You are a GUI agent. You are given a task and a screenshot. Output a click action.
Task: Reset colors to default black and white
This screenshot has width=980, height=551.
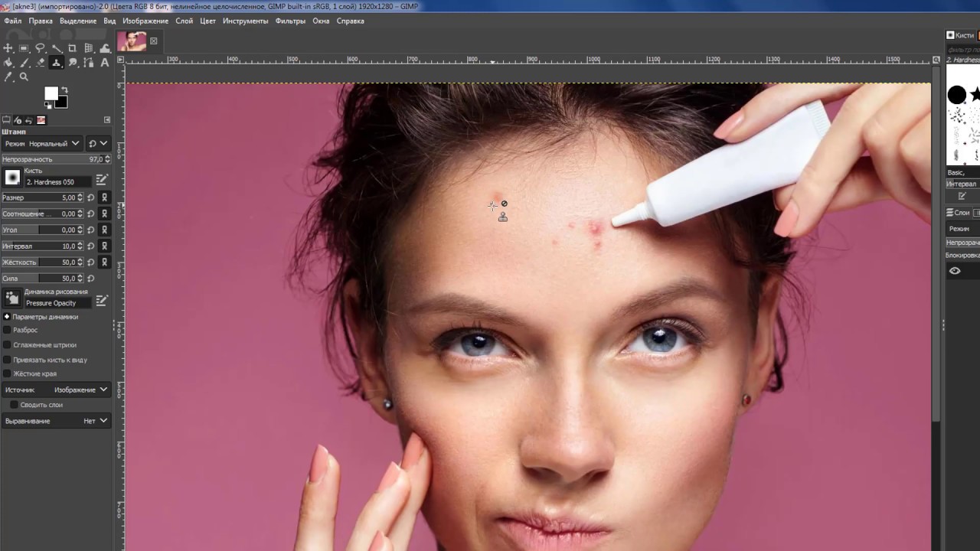47,105
